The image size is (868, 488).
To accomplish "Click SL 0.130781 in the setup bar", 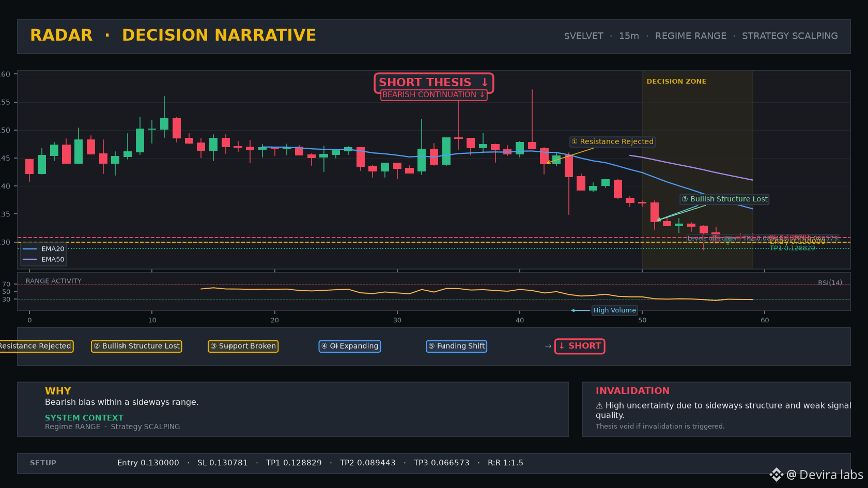I will click(223, 463).
